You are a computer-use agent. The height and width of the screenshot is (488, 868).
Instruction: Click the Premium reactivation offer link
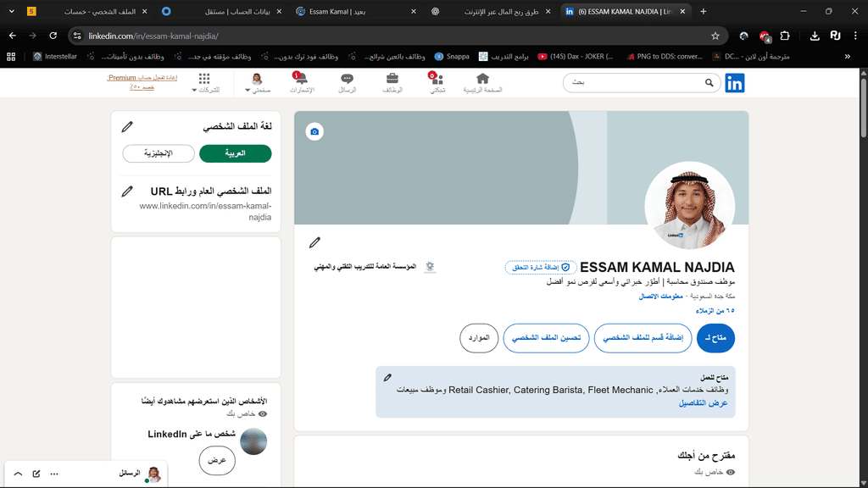pos(142,82)
